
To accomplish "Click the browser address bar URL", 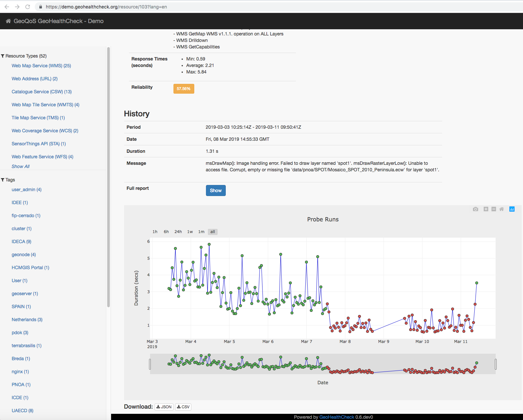I will [106, 7].
